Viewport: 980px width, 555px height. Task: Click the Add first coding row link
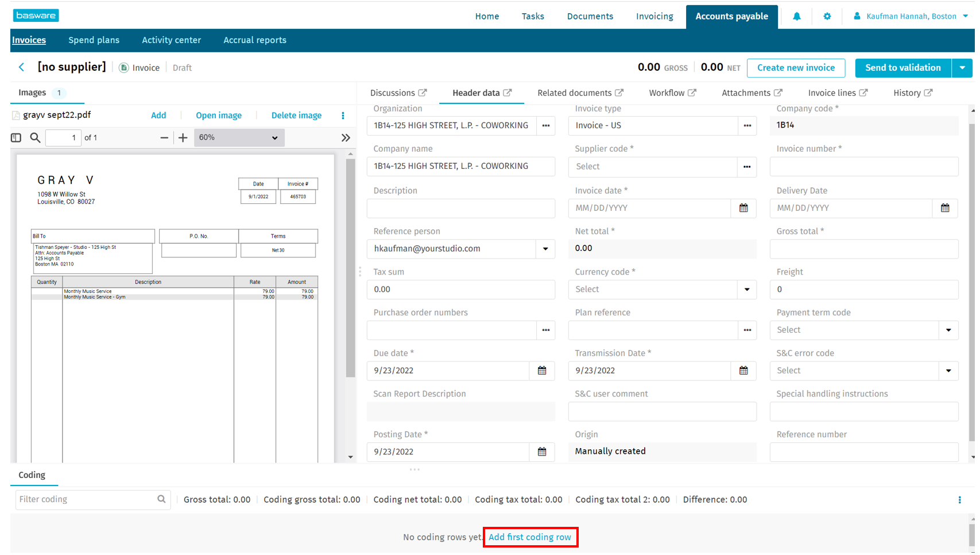pyautogui.click(x=529, y=537)
